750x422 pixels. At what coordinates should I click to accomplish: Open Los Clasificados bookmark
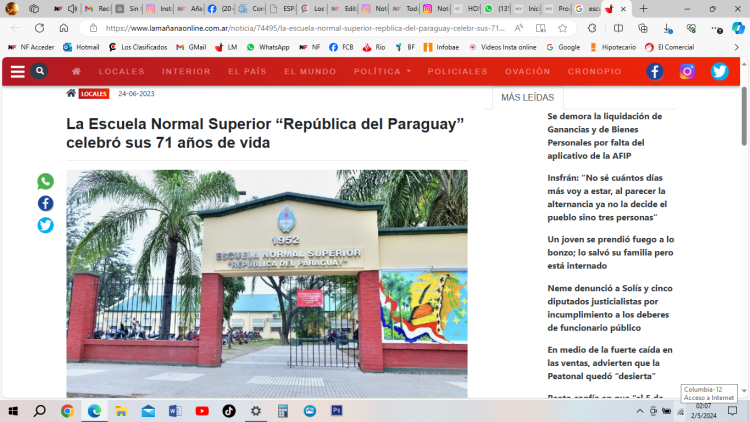pyautogui.click(x=138, y=47)
